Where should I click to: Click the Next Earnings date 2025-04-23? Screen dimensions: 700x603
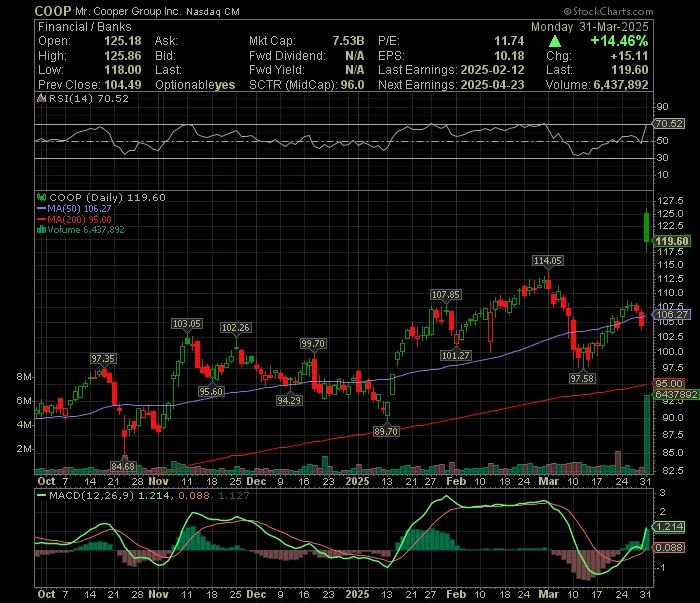click(492, 85)
